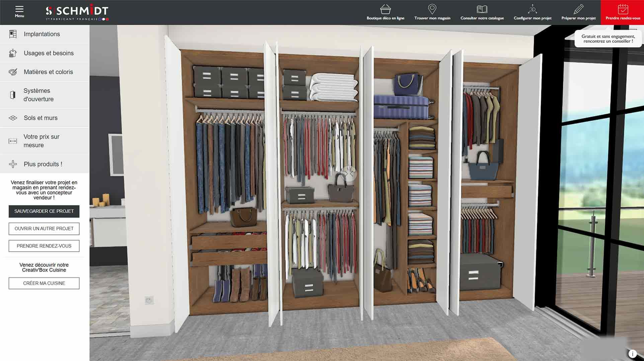Click PRENDRE RENDEZ-VOUS in the sidebar
This screenshot has height=361, width=644.
pos(44,246)
